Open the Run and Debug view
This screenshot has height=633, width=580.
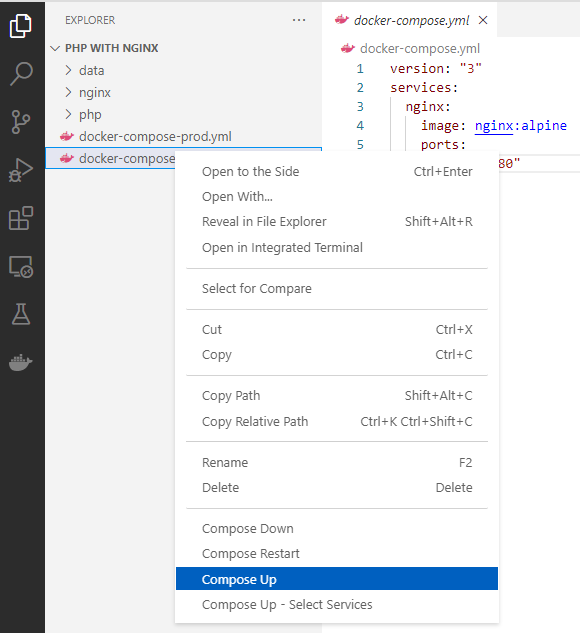tap(21, 170)
